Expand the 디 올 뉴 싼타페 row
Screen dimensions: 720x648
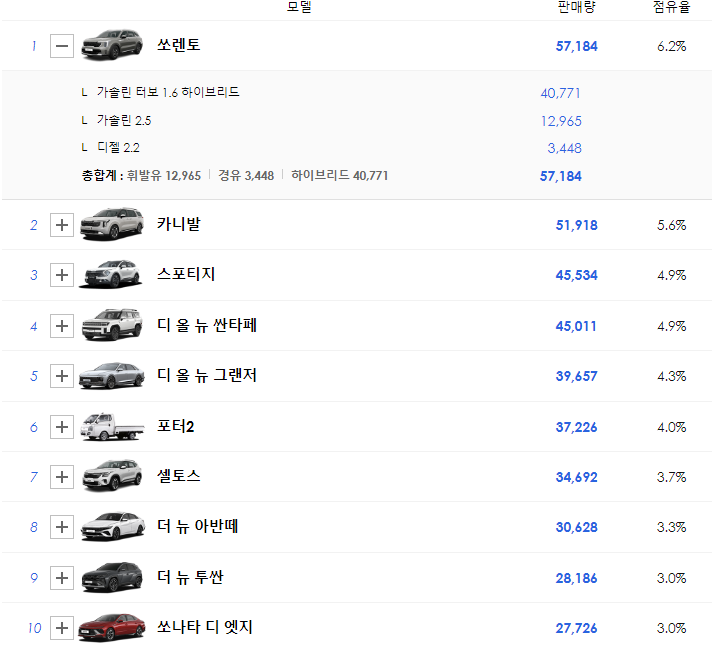click(x=62, y=326)
